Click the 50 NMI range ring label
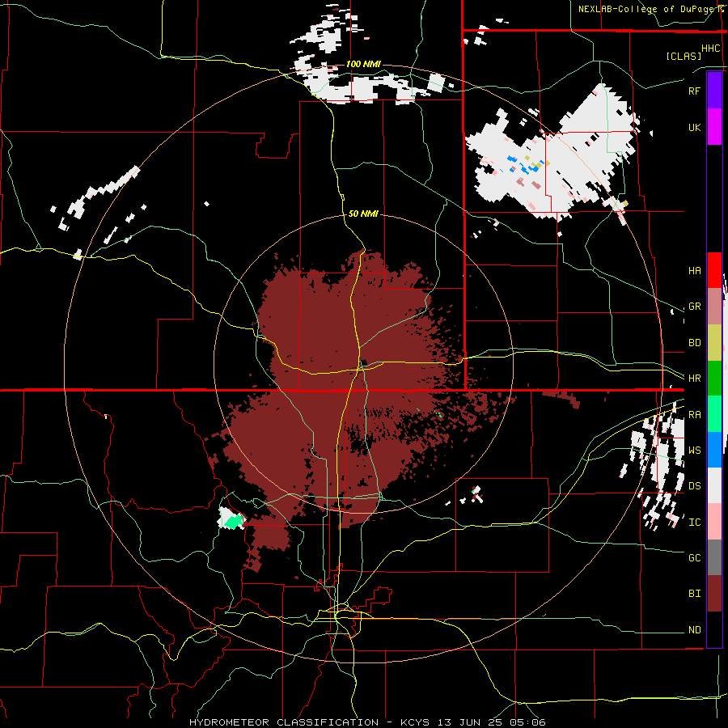 pos(363,214)
